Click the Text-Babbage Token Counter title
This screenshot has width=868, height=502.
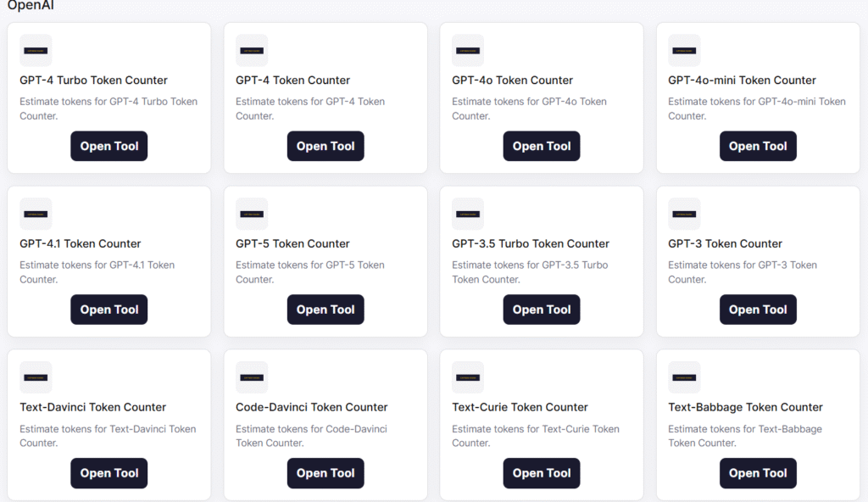pyautogui.click(x=745, y=408)
